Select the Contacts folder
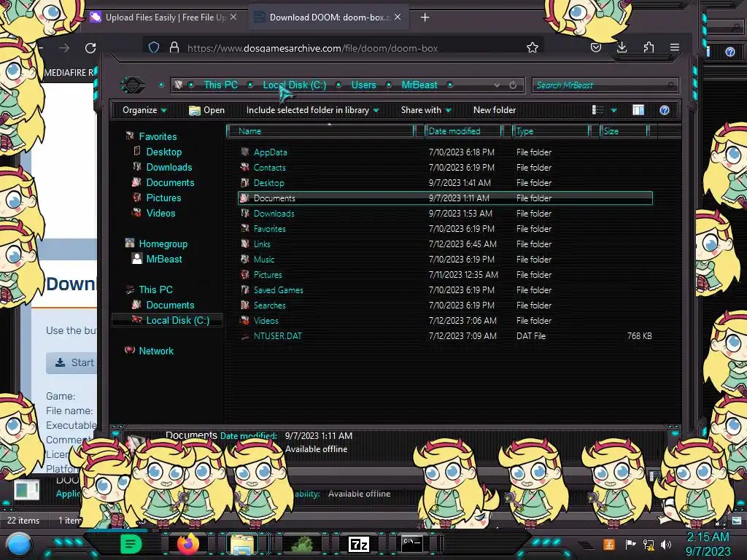The height and width of the screenshot is (560, 747). coord(269,168)
